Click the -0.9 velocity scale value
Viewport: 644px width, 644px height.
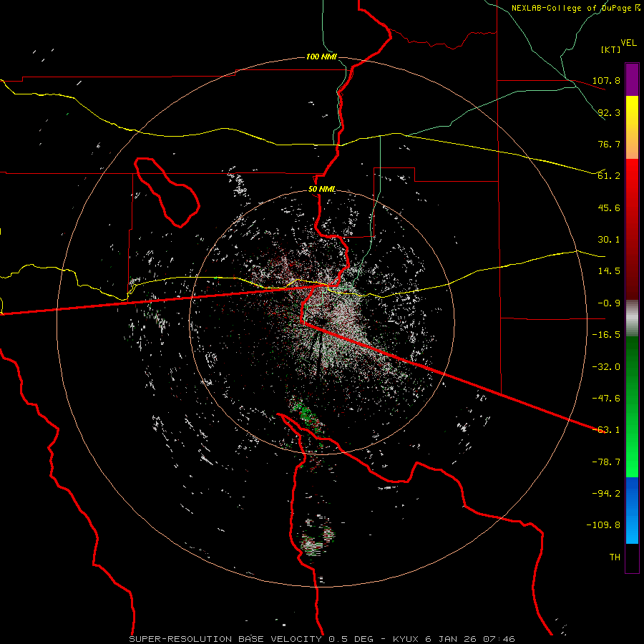pyautogui.click(x=606, y=303)
